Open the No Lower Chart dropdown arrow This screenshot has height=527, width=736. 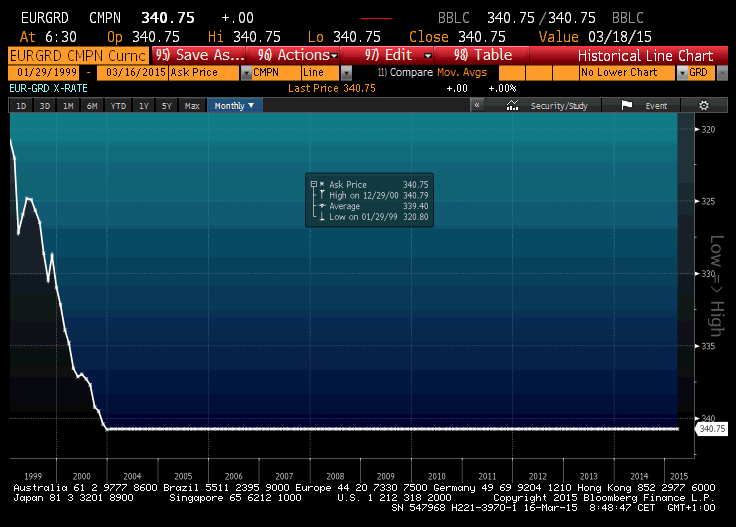tap(682, 73)
